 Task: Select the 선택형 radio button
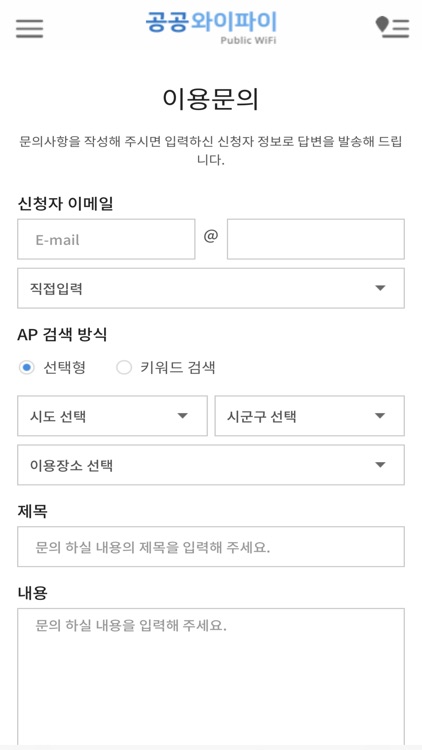[27, 368]
